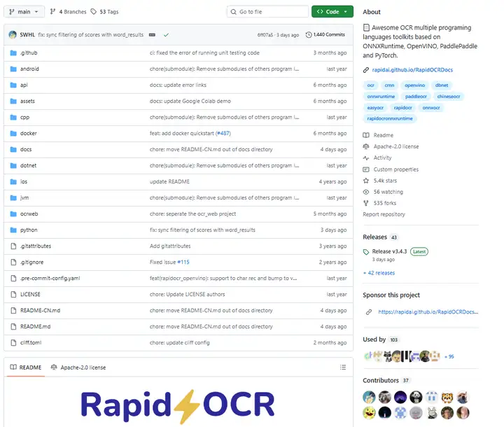Click the .gitattributes file icon
504x427 pixels.
(x=13, y=246)
